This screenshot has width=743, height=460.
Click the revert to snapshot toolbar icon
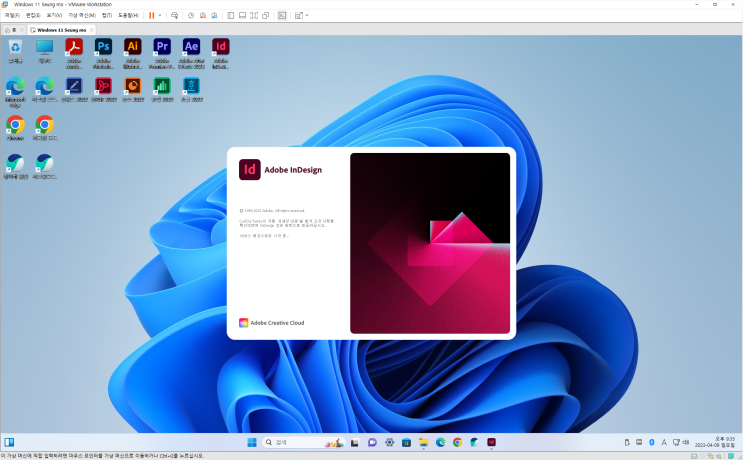pyautogui.click(x=203, y=16)
